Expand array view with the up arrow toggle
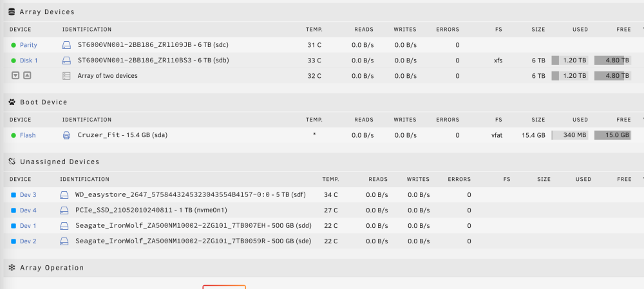The height and width of the screenshot is (289, 644). [x=26, y=75]
